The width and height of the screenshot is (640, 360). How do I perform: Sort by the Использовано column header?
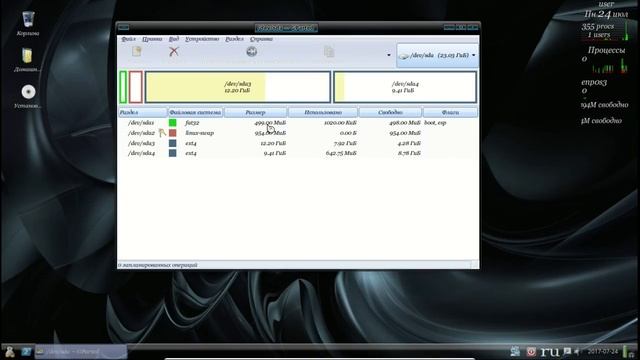pos(323,112)
